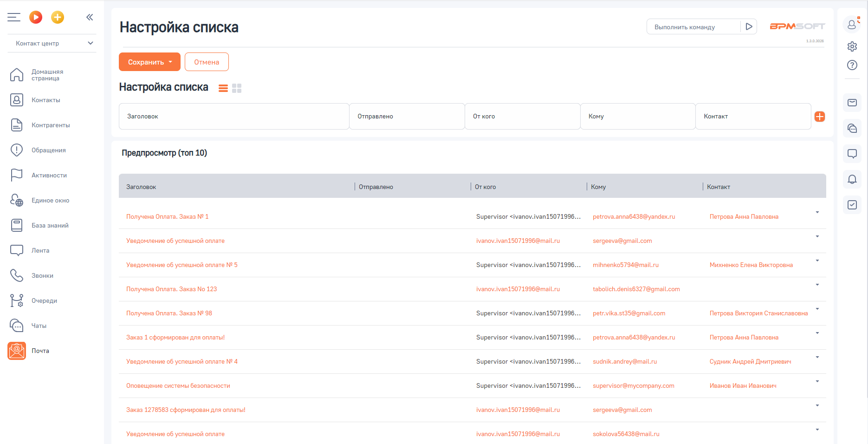Go to База знаний in sidebar
The image size is (868, 444).
[50, 225]
